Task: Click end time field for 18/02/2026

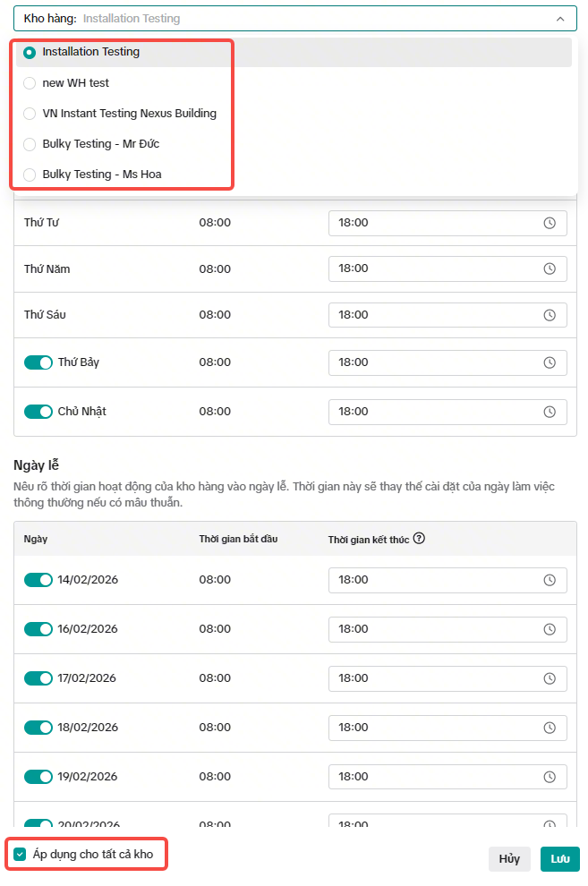Action: (x=439, y=728)
